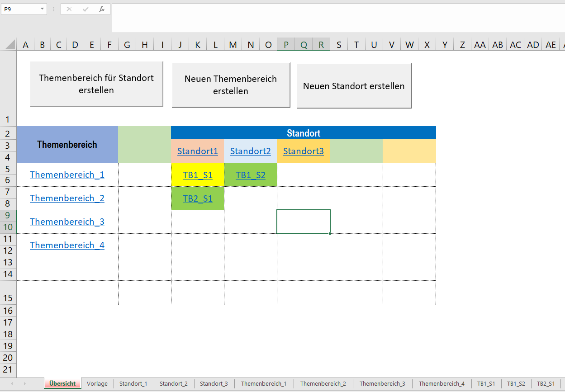
Task: Switch to the Standort_2 sheet tab
Action: pyautogui.click(x=174, y=383)
